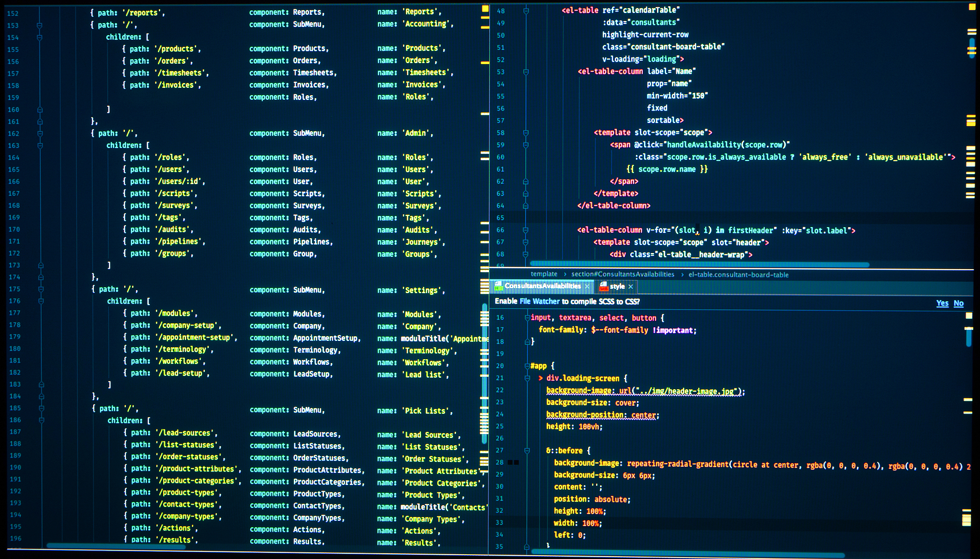
Task: Collapse the template slot-scope block at line 58
Action: [526, 133]
